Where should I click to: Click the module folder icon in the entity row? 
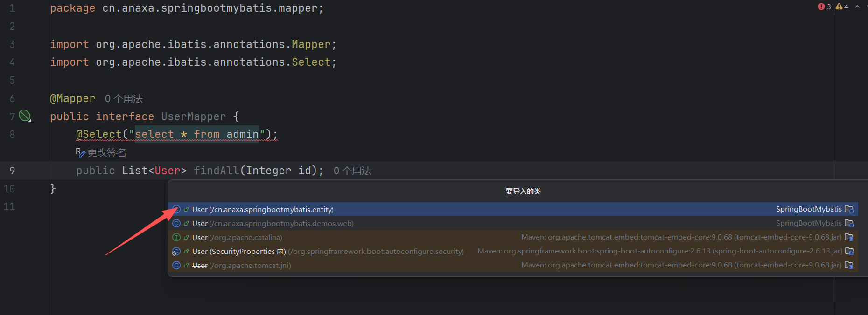point(849,210)
